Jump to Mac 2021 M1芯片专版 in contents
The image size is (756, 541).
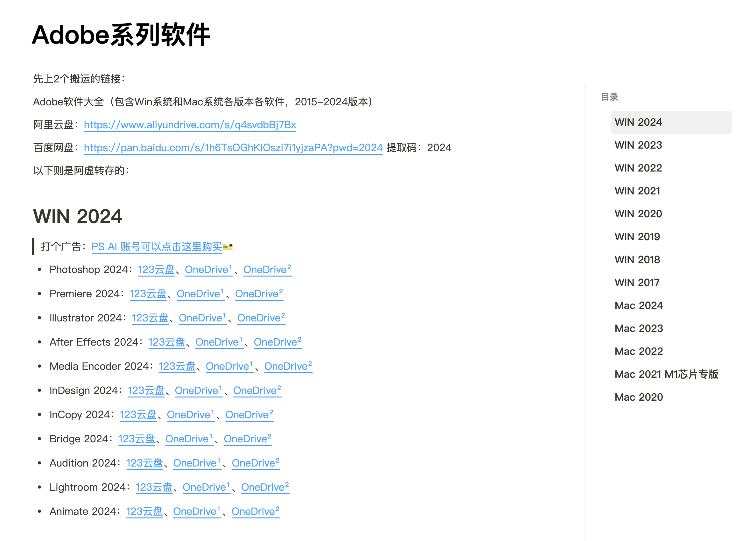666,374
